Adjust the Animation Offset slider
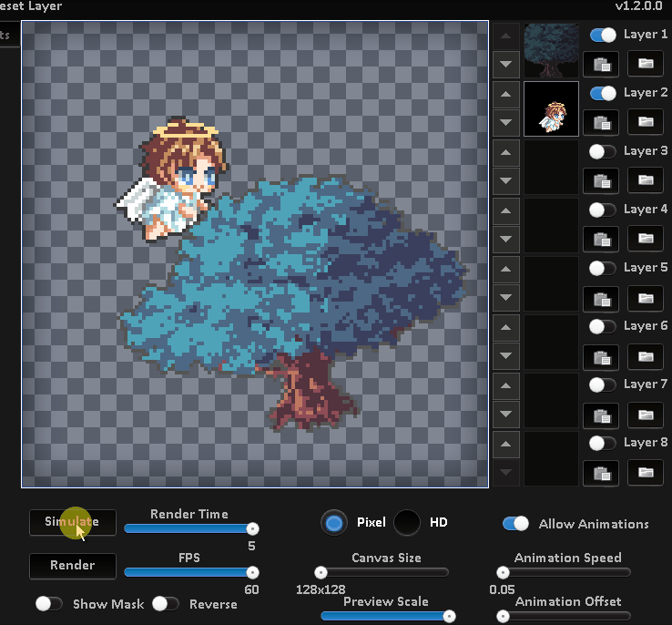 click(x=564, y=616)
